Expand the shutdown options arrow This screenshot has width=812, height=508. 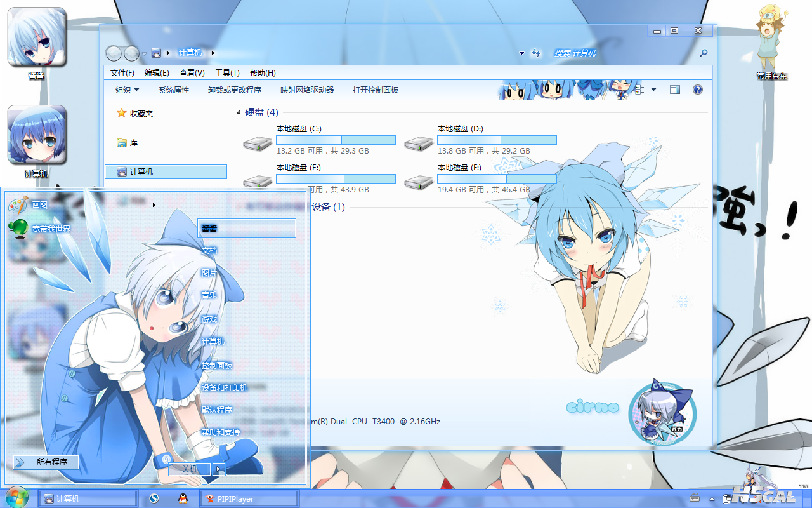tap(219, 469)
